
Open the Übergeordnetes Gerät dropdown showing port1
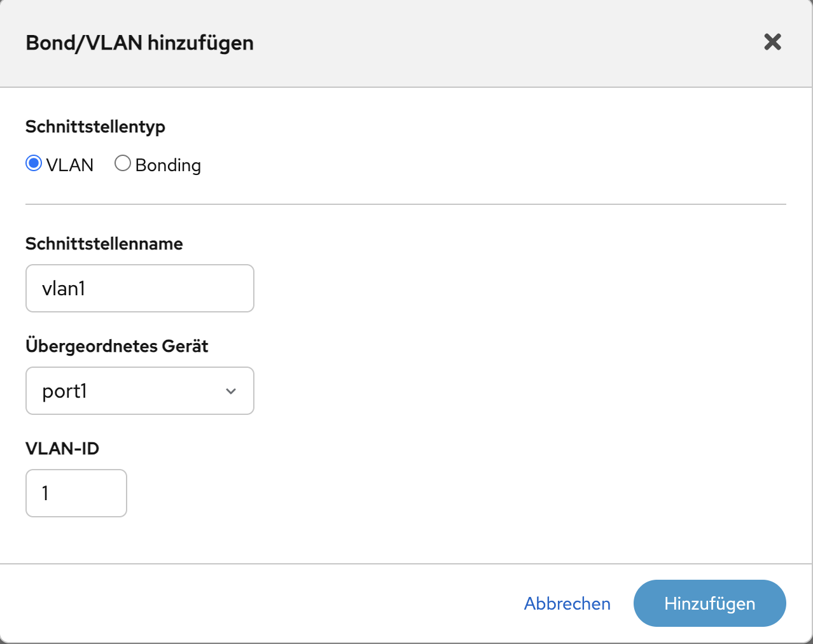(140, 391)
